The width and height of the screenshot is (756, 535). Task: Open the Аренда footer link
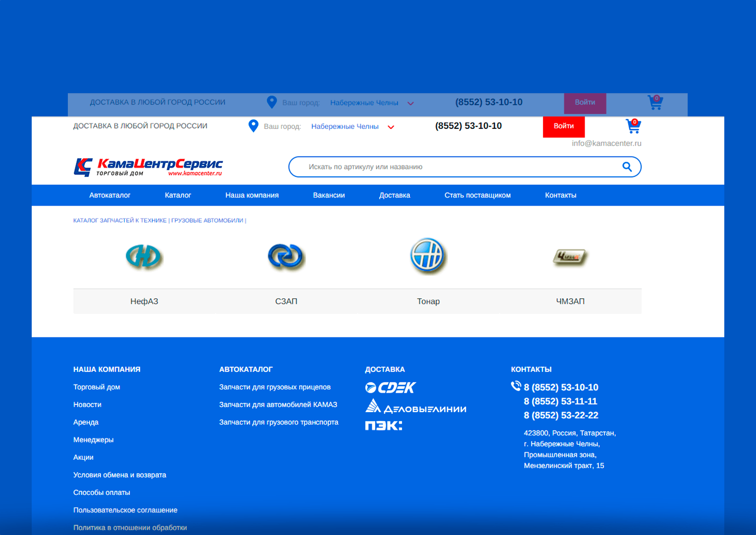(86, 422)
